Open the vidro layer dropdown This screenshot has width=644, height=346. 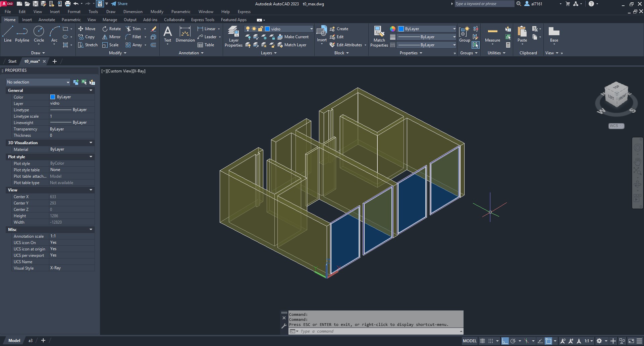point(311,29)
